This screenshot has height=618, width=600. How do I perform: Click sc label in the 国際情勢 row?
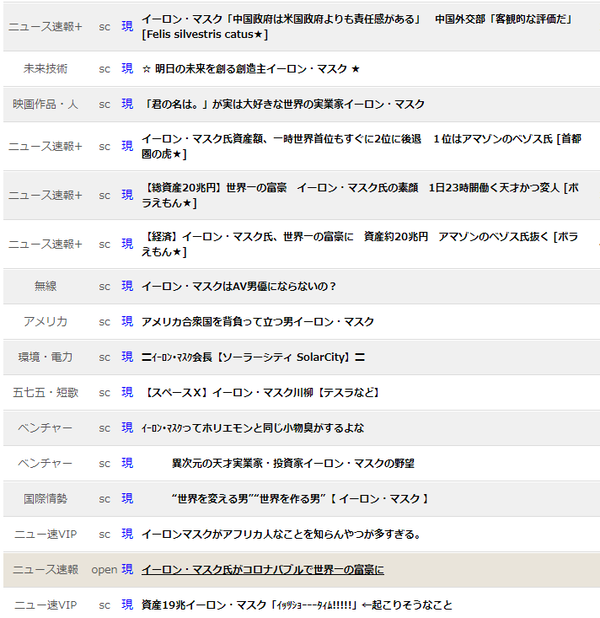click(x=104, y=499)
